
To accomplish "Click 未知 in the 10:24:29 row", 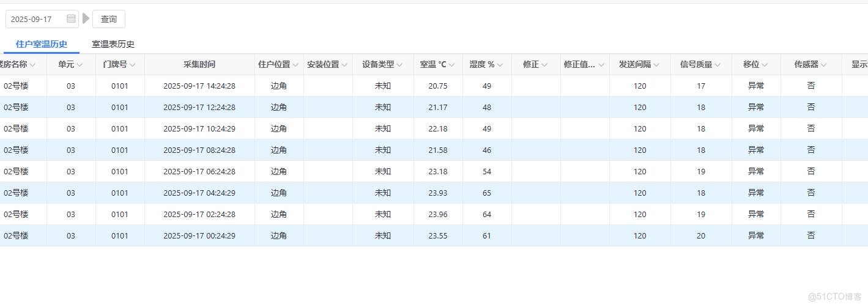I will tap(383, 128).
